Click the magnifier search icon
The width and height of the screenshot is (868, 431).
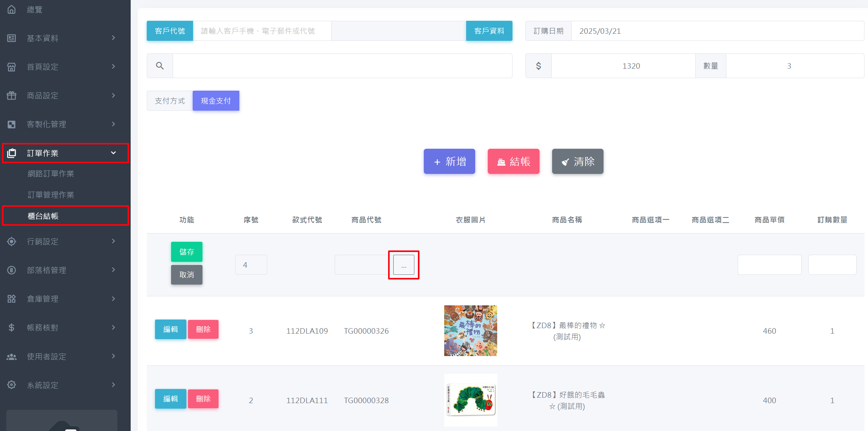[160, 66]
